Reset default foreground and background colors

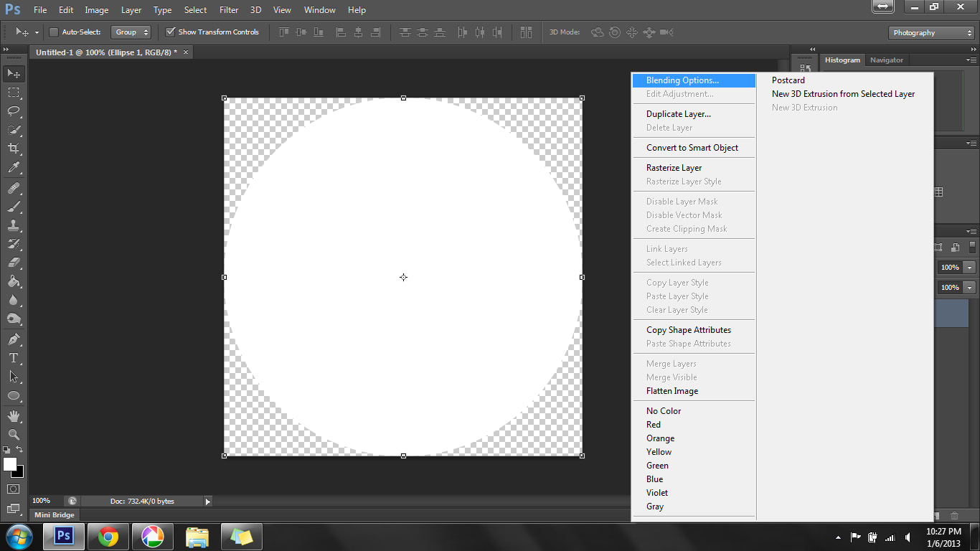coord(6,450)
